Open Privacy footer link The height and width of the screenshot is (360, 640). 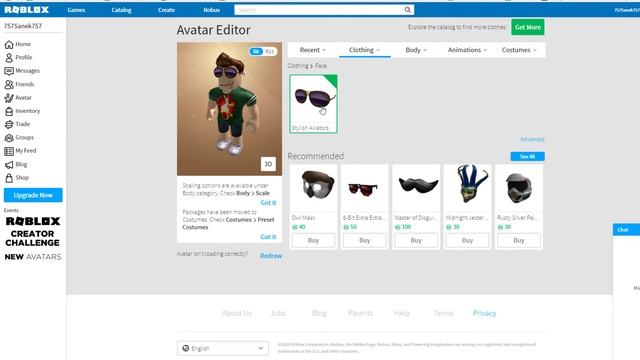[484, 313]
